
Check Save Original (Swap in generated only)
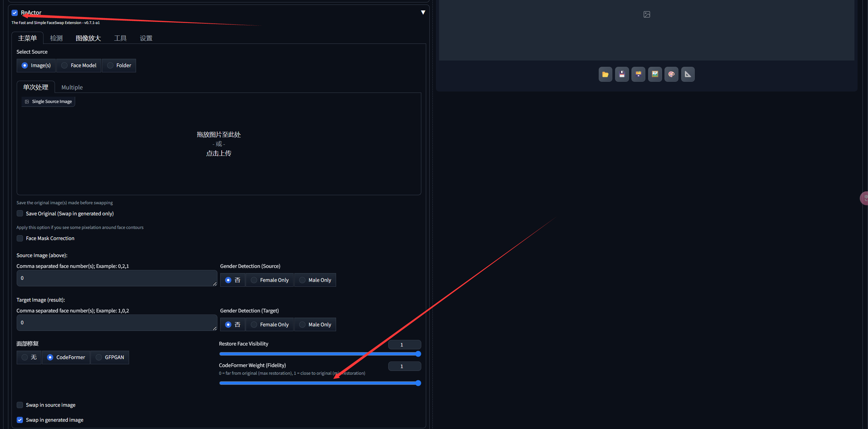pos(20,214)
